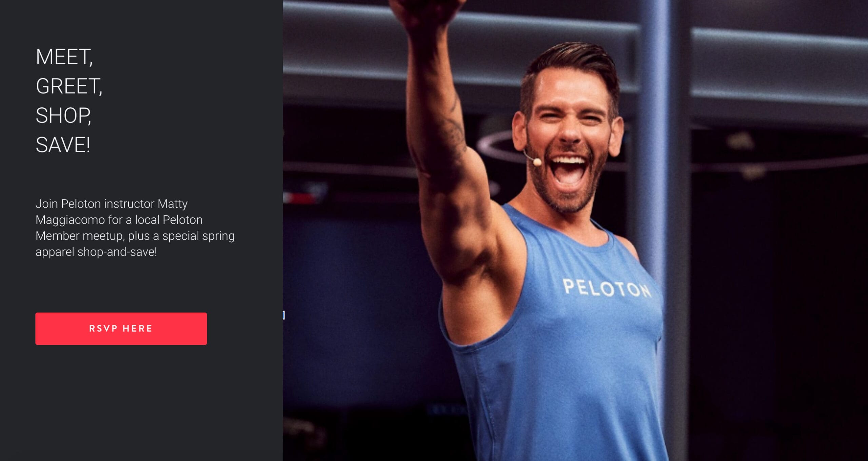Click the "SHOP," heading line

click(x=63, y=116)
